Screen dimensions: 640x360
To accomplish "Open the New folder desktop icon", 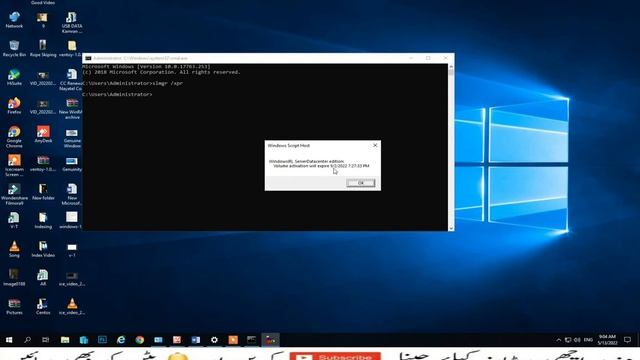I will click(43, 191).
